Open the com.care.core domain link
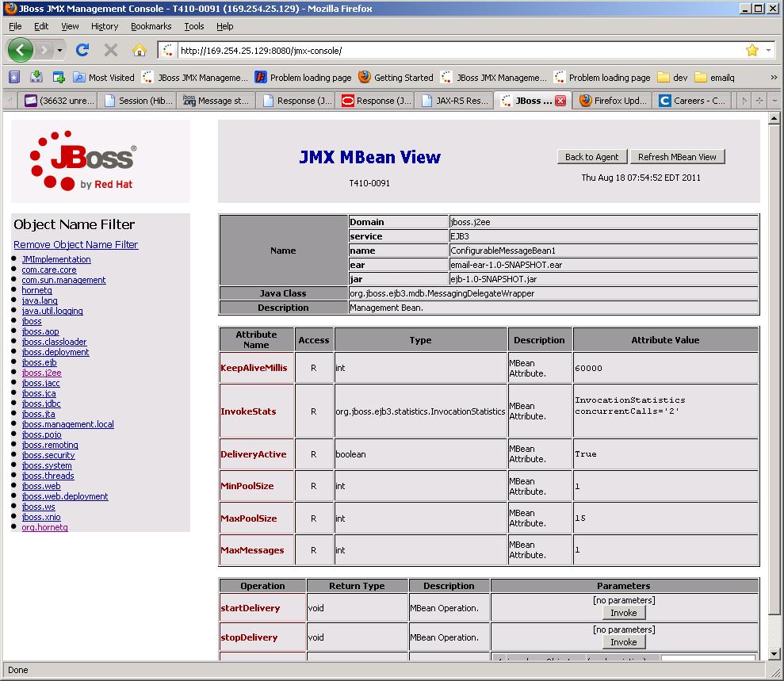Image resolution: width=784 pixels, height=681 pixels. click(49, 270)
